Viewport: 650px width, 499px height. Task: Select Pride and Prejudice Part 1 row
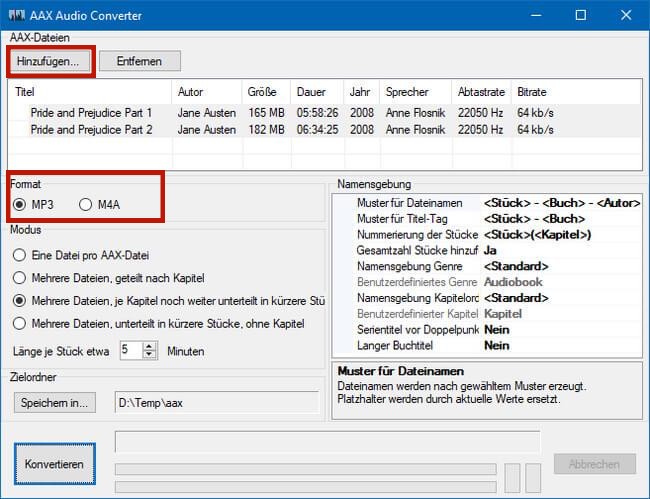(91, 113)
